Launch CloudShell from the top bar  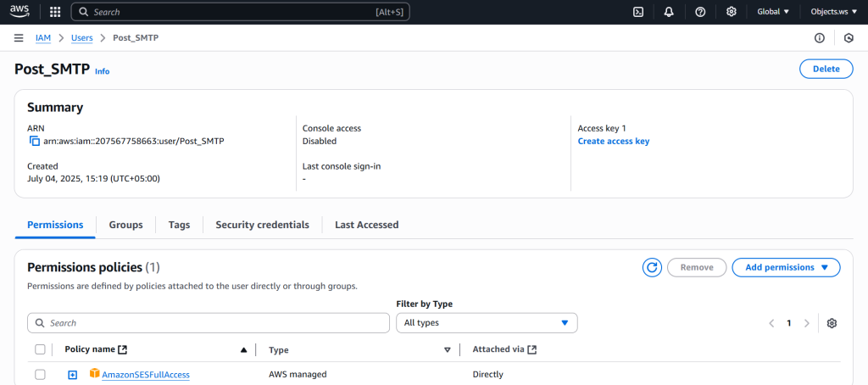[x=638, y=12]
